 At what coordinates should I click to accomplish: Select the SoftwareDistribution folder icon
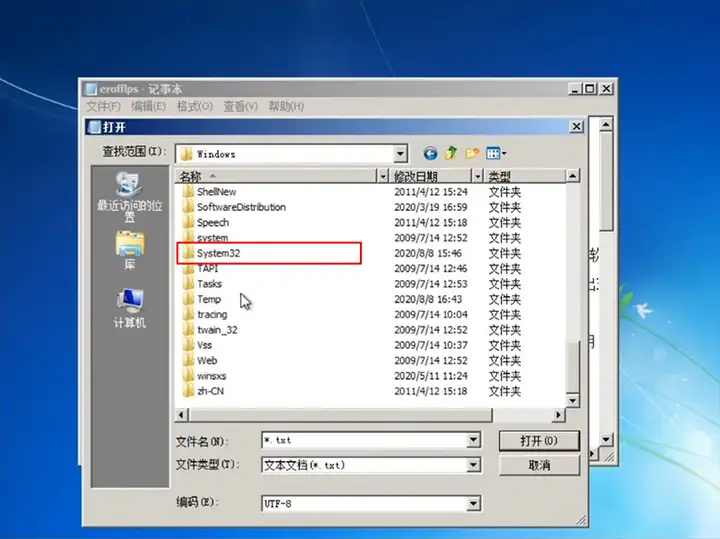(x=188, y=207)
